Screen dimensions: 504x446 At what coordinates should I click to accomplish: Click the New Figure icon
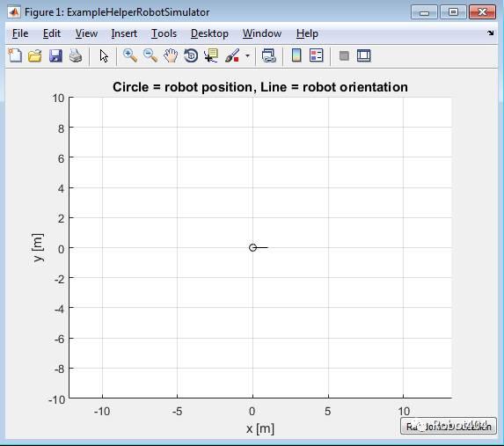15,55
